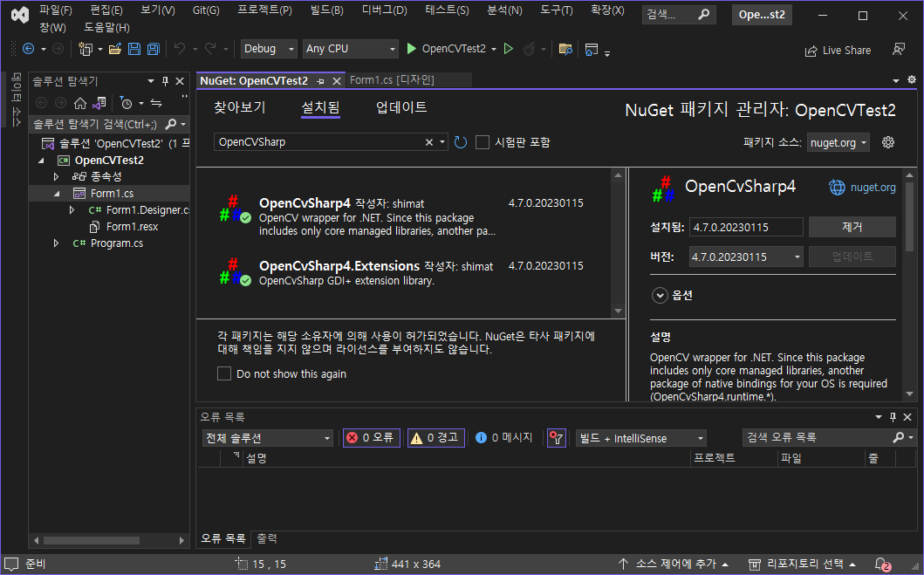This screenshot has height=575, width=924.
Task: Click the switch views icon in Solution Explorer
Action: (99, 103)
